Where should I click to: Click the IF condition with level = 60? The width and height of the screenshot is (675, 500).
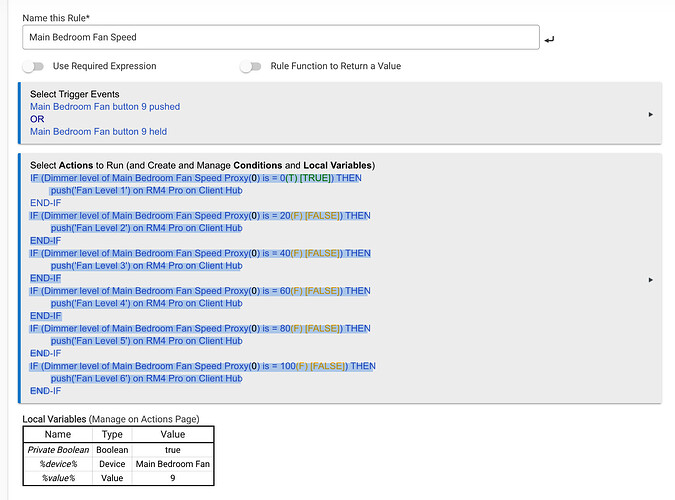click(x=200, y=291)
